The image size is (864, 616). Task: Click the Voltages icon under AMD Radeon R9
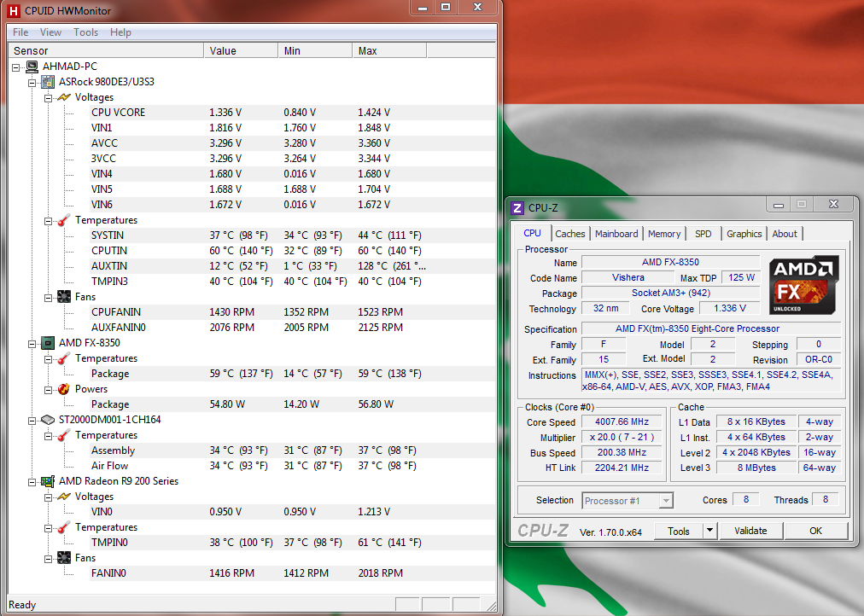tap(65, 497)
